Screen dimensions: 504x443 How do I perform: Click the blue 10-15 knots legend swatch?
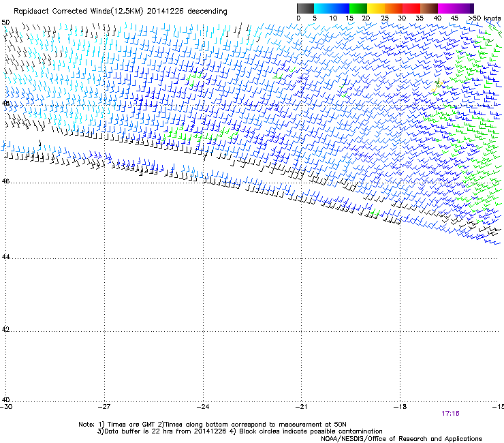tap(341, 8)
